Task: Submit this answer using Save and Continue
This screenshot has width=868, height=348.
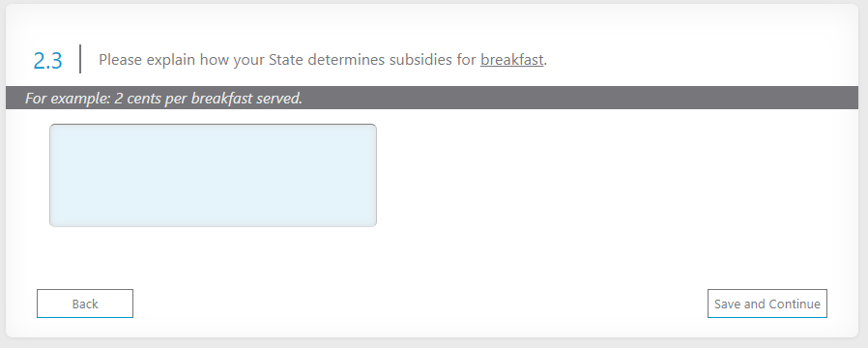Action: tap(767, 304)
